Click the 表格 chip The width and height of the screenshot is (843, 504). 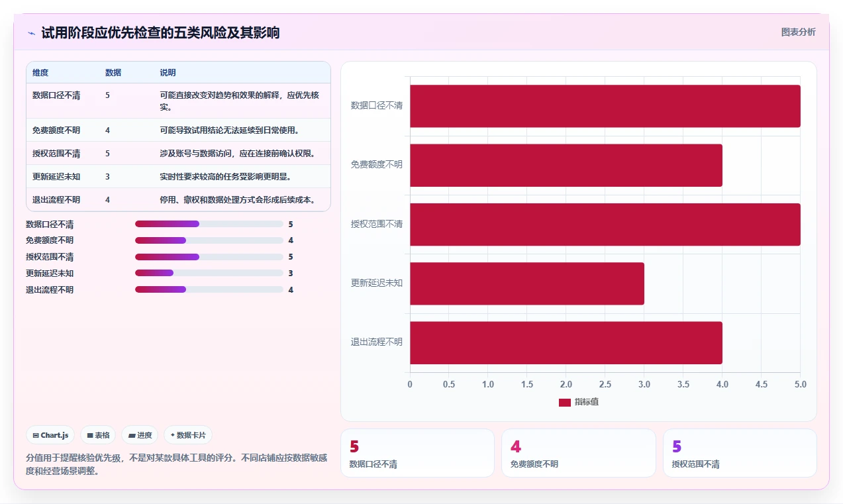98,435
